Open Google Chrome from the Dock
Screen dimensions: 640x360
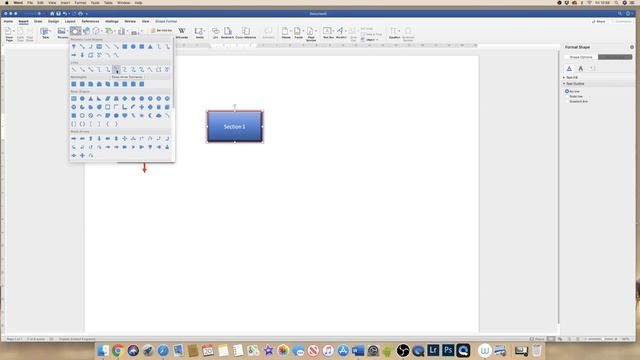point(118,350)
